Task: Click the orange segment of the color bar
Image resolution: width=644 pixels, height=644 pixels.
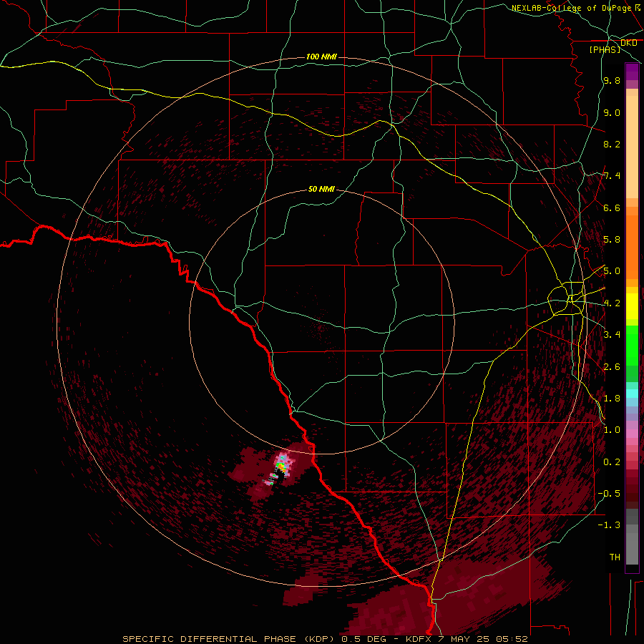Action: (632, 246)
